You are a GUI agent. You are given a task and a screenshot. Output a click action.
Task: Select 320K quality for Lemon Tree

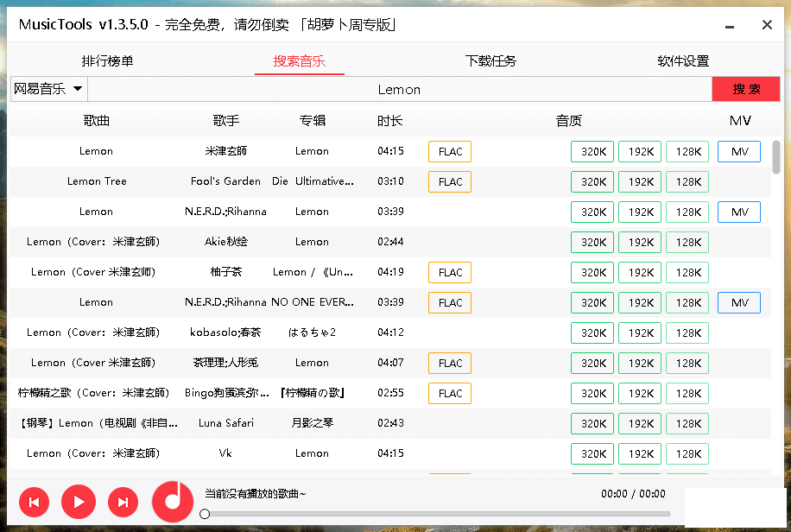592,182
